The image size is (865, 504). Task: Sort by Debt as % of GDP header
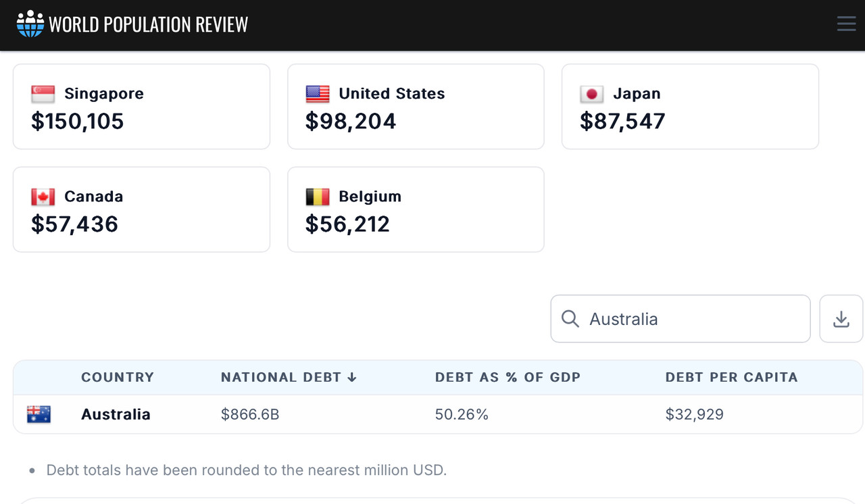(x=508, y=377)
